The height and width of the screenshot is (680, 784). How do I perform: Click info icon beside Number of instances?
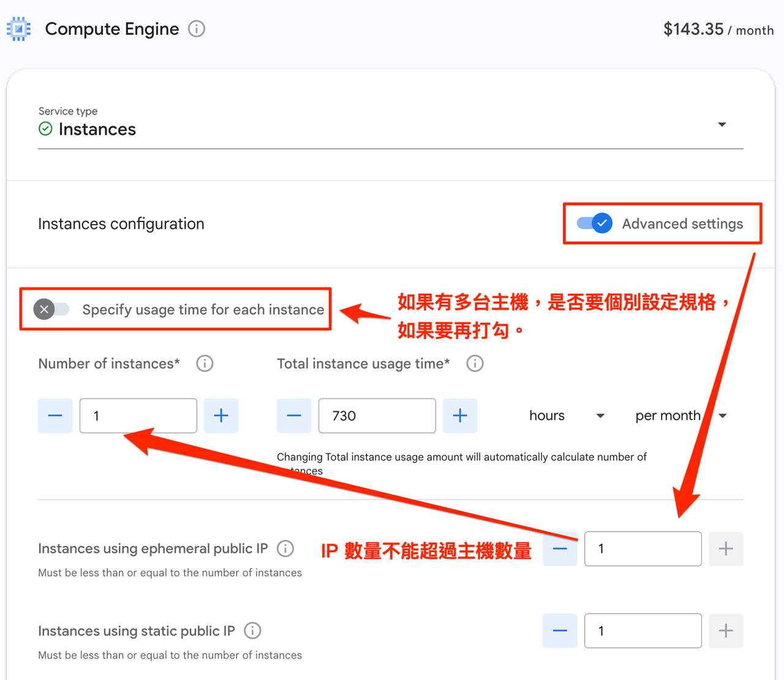pos(205,364)
